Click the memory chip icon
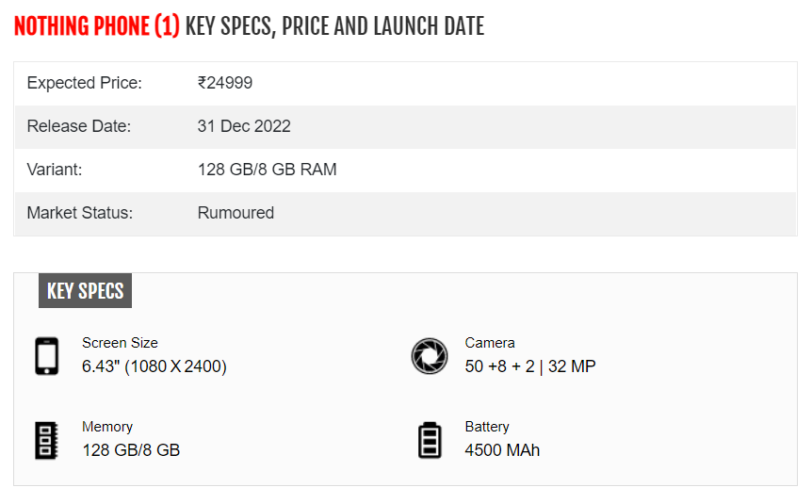The width and height of the screenshot is (812, 504). pos(46,440)
